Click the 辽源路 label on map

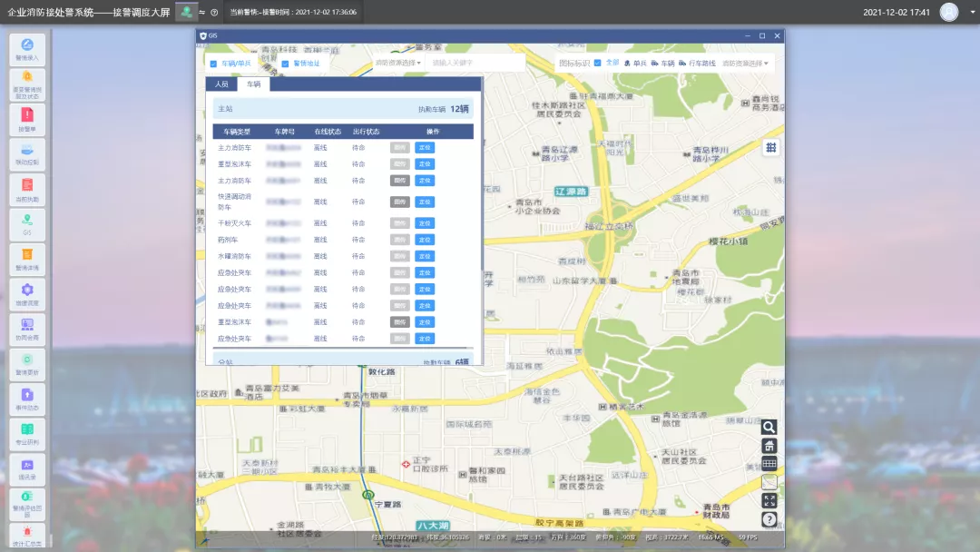coord(572,192)
